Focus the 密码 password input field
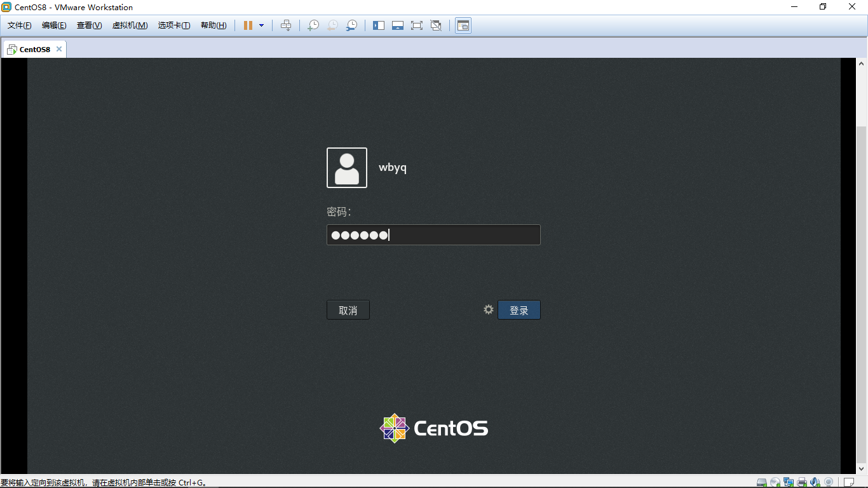 pos(433,235)
